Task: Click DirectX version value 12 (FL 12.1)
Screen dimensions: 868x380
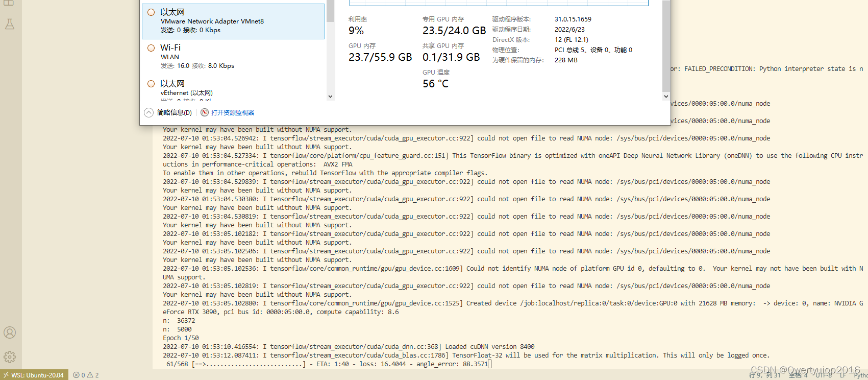Action: pos(572,40)
